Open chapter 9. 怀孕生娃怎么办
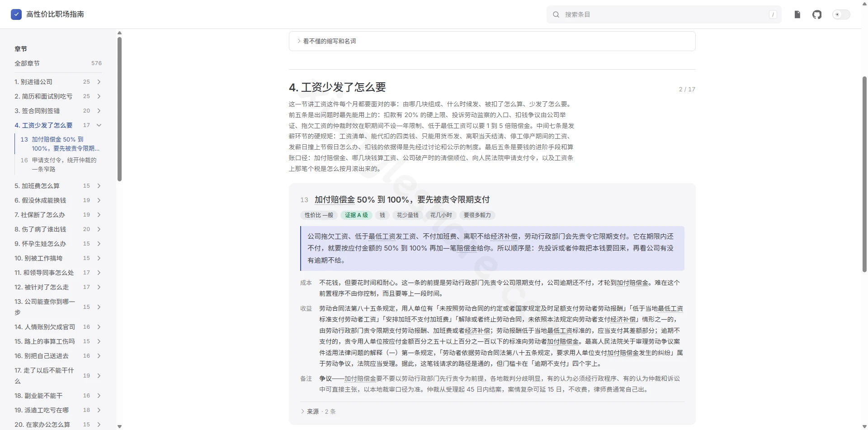Screen dimensions: 868x430 (x=40, y=244)
